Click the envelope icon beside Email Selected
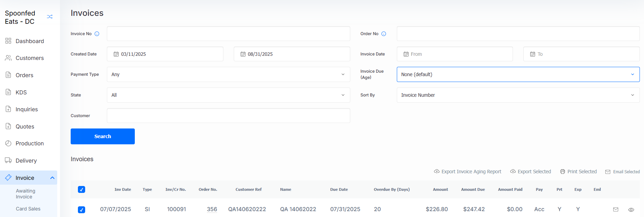The height and width of the screenshot is (217, 644). click(608, 172)
